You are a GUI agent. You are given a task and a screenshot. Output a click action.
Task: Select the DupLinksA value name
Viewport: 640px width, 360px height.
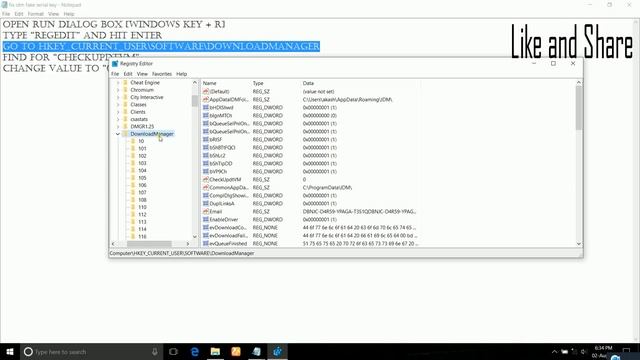pos(222,203)
